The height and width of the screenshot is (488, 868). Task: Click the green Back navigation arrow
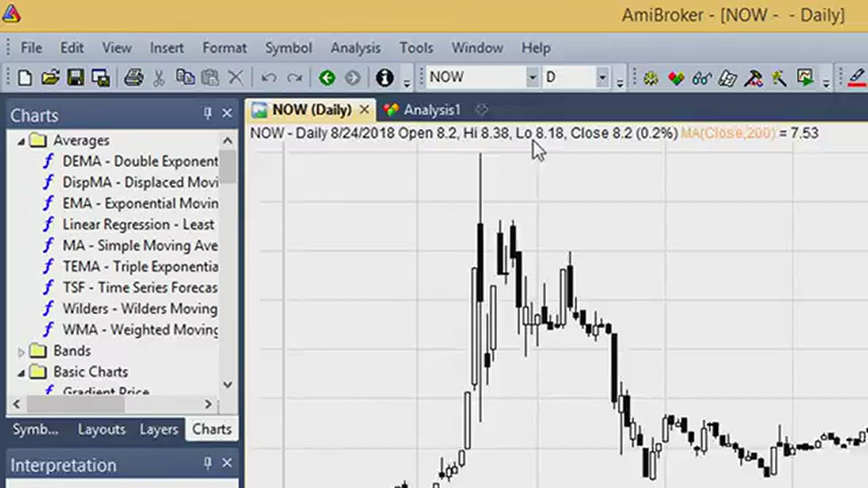[x=327, y=78]
